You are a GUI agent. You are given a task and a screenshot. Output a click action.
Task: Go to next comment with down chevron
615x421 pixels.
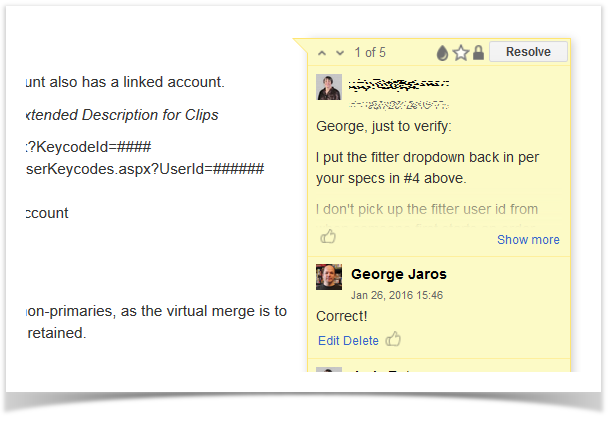[340, 53]
